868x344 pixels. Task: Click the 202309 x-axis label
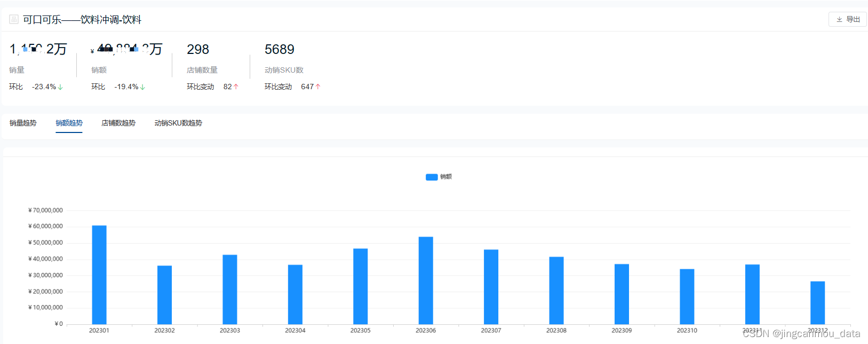click(622, 331)
